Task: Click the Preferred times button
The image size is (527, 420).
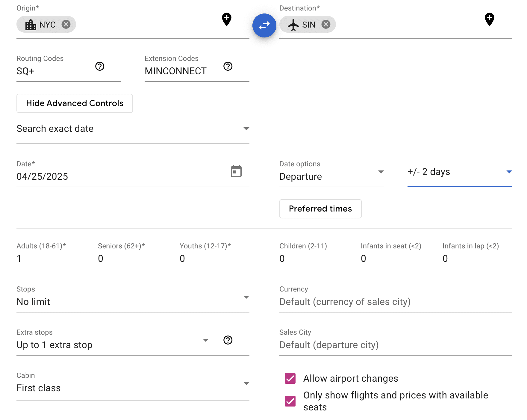Action: [320, 209]
